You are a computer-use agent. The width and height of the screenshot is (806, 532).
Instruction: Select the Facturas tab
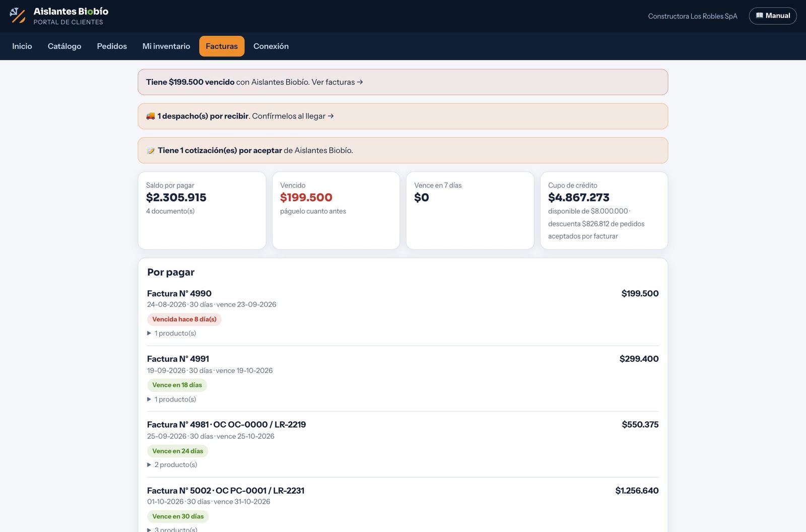point(222,46)
